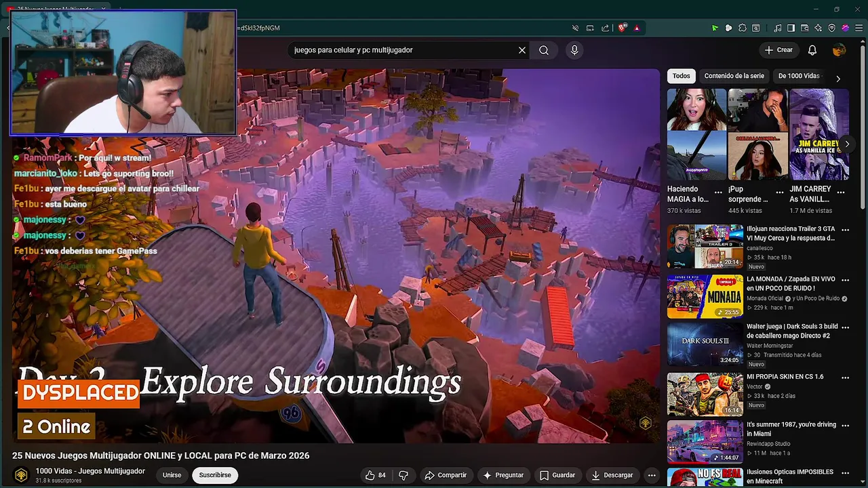Screen dimensions: 868x488
Task: Open the Brave Wallet icon
Action: click(x=805, y=28)
